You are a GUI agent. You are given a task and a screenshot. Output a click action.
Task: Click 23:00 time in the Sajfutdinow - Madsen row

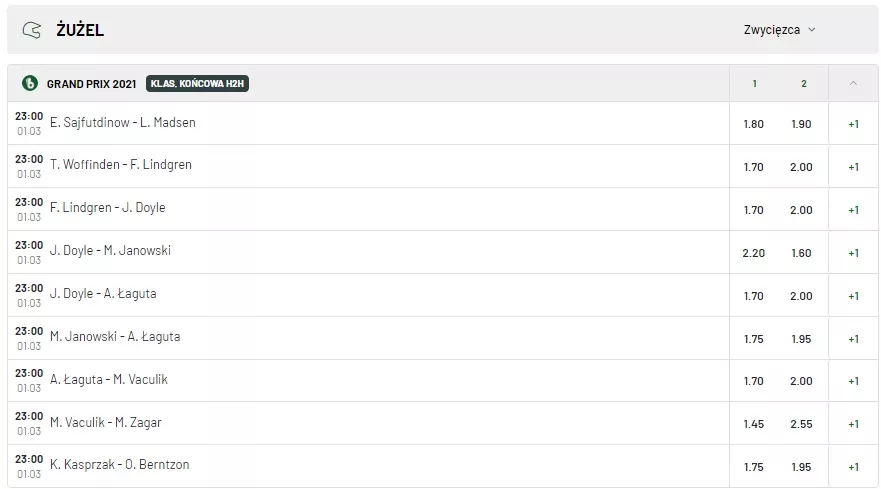(x=29, y=116)
